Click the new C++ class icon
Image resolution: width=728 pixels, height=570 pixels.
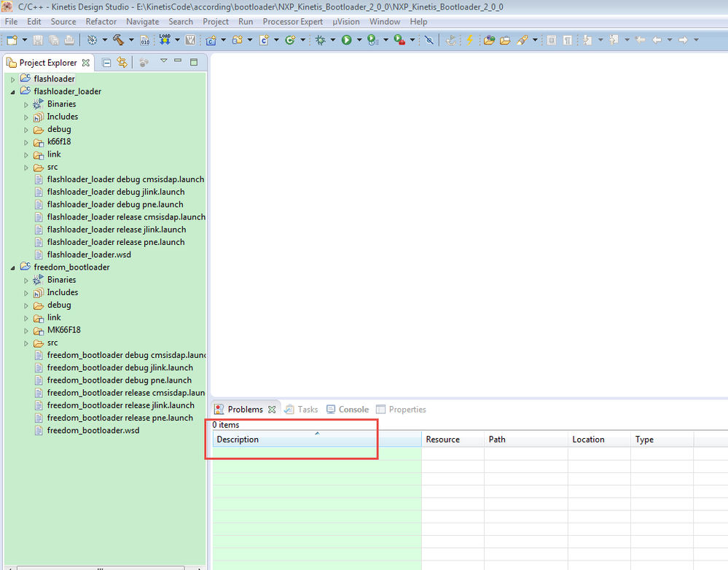[290, 40]
